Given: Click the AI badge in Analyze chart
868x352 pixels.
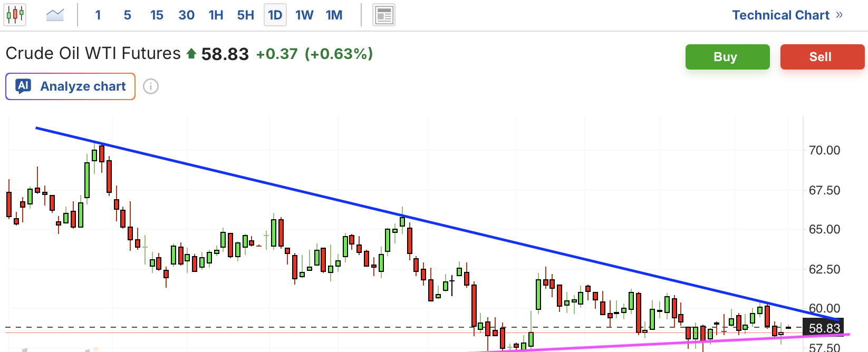Looking at the screenshot, I should point(23,86).
